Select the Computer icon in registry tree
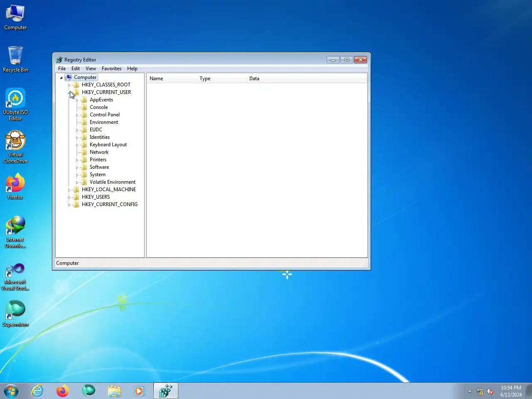Screen dimensions: 532x399 [x=69, y=77]
